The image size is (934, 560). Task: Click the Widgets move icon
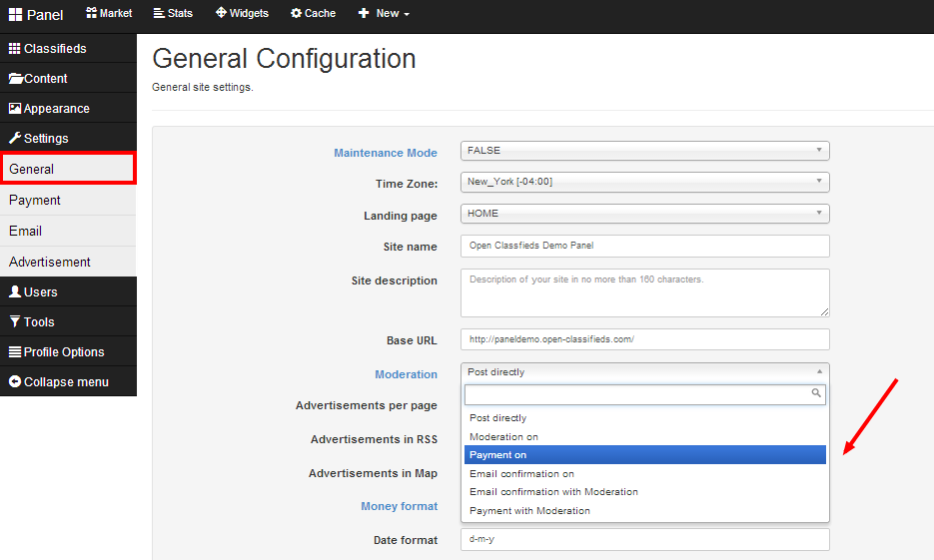click(221, 13)
